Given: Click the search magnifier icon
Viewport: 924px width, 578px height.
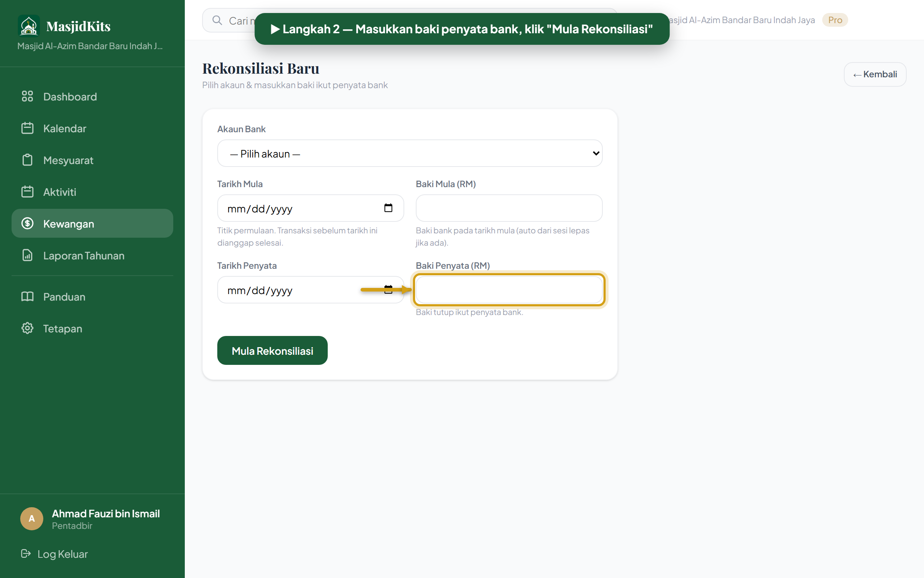Looking at the screenshot, I should coord(217,20).
